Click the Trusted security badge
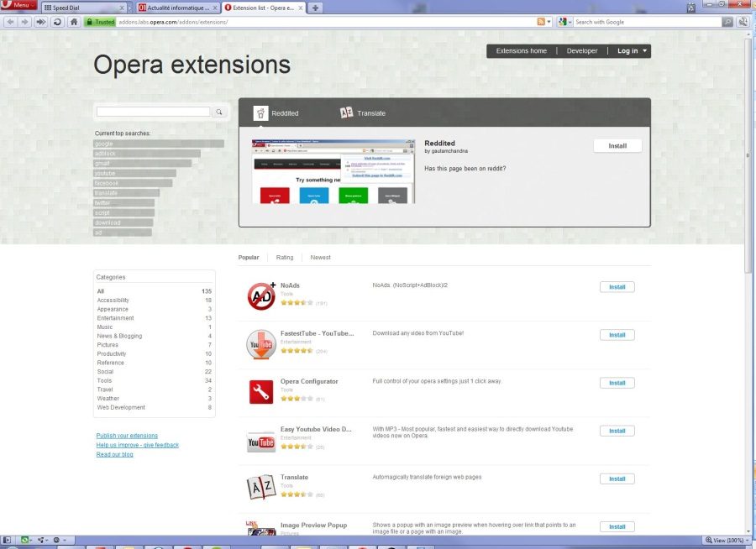The image size is (756, 549). [x=100, y=21]
